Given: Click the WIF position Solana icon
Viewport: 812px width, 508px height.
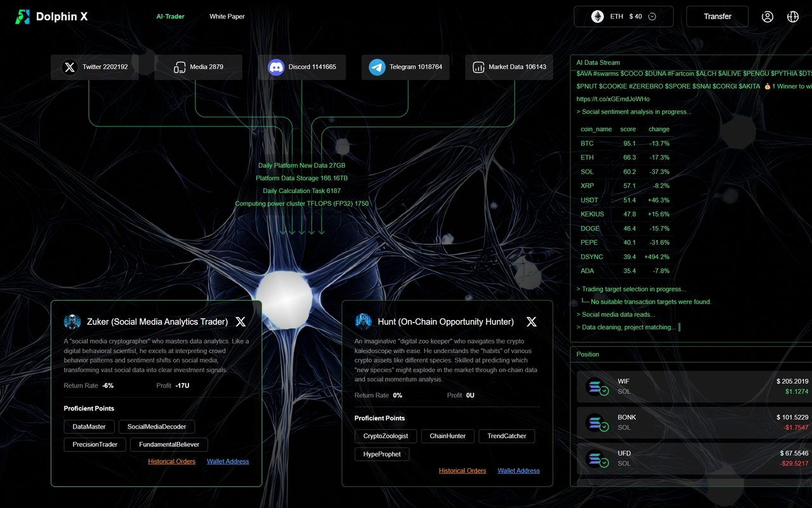Looking at the screenshot, I should pos(595,386).
